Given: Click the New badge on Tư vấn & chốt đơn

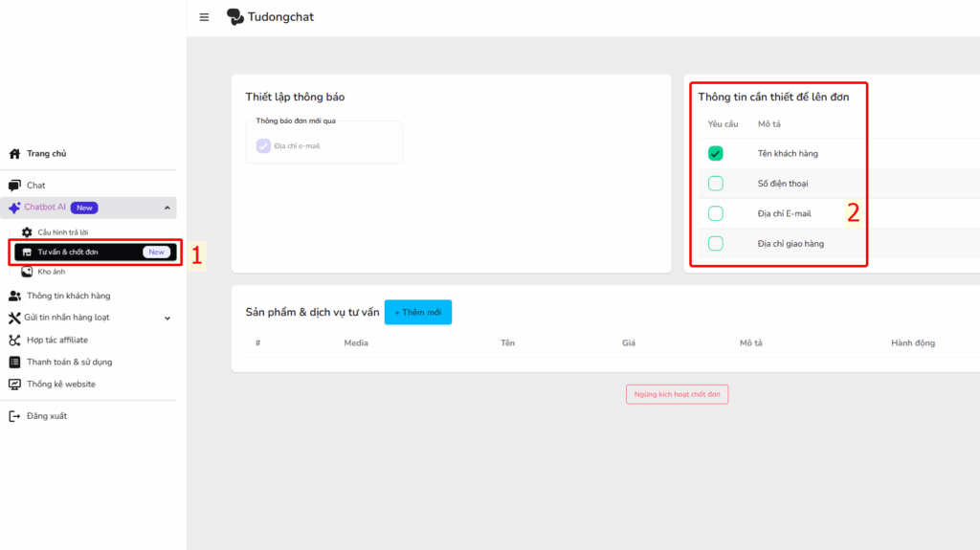Looking at the screenshot, I should 156,252.
